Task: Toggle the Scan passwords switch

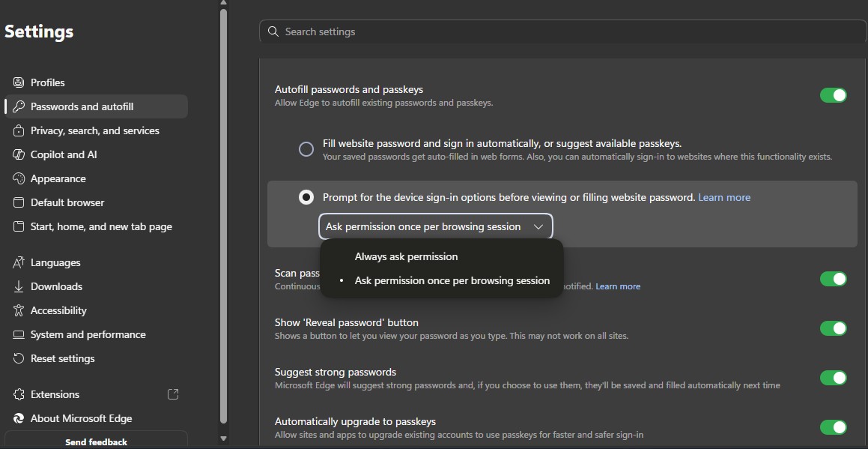Action: click(833, 279)
